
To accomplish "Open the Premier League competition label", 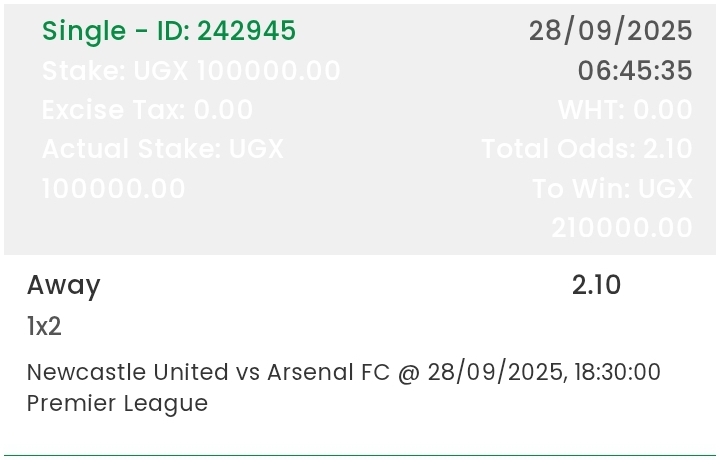I will coord(117,404).
